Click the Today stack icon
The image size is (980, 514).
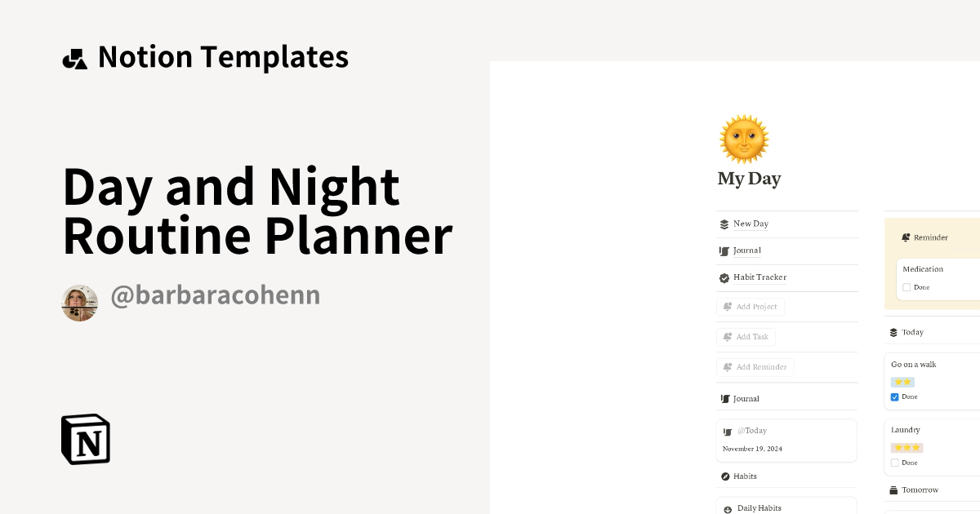893,331
